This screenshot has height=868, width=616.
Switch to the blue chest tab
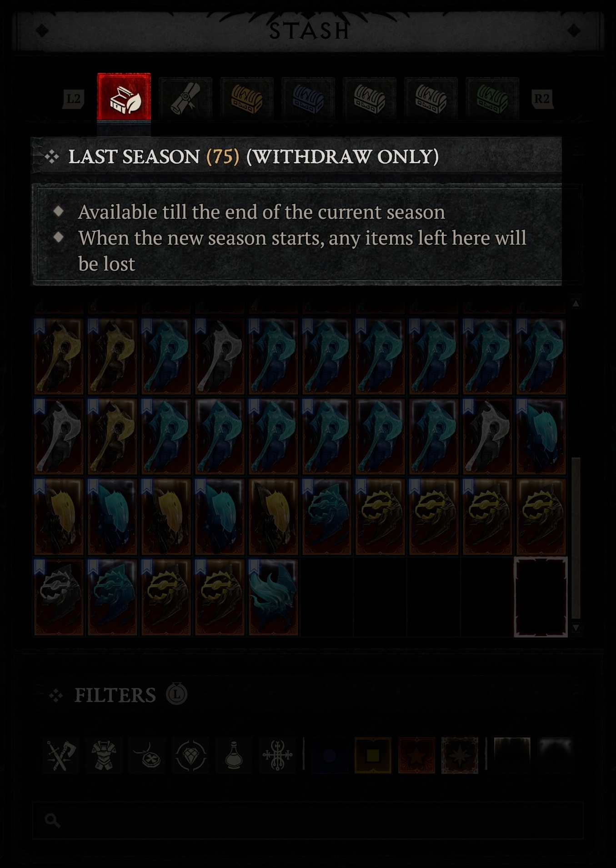pyautogui.click(x=308, y=98)
